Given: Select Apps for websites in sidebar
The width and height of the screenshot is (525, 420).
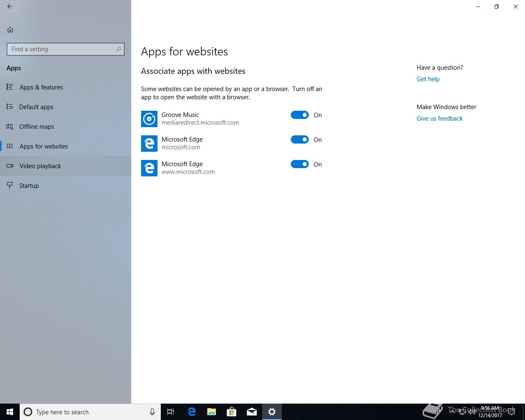Looking at the screenshot, I should (x=66, y=146).
